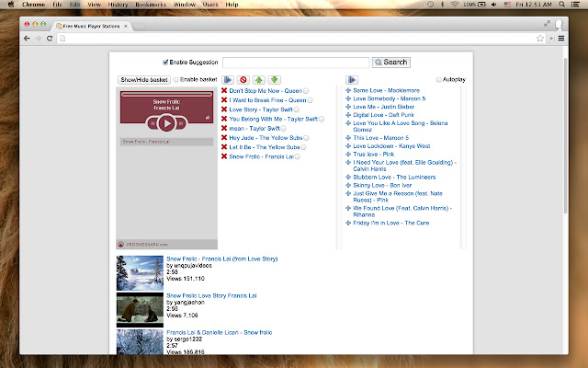Select radio button next to Snow Frolic - Francis Lai

pos(298,156)
